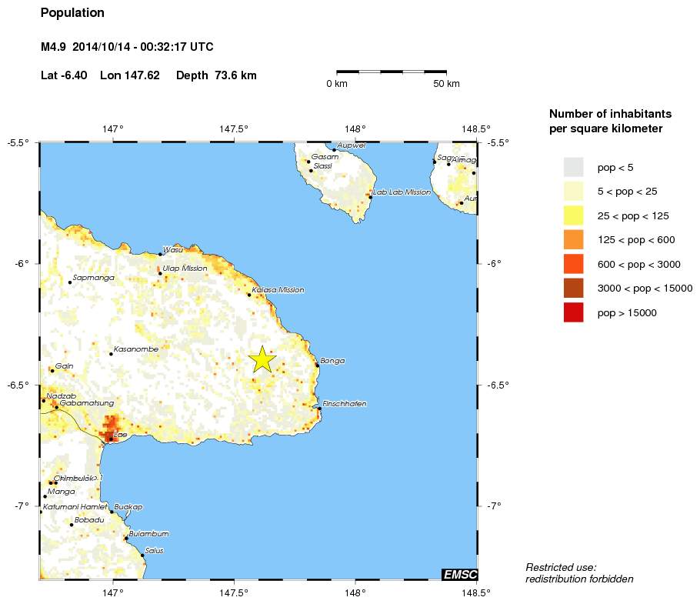
Task: Select the orange '125 < pop < 600' swatch
Action: [x=573, y=239]
